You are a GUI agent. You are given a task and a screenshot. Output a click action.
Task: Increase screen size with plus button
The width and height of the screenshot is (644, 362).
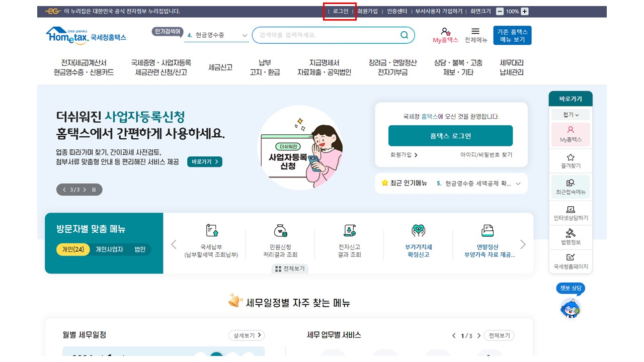point(525,11)
